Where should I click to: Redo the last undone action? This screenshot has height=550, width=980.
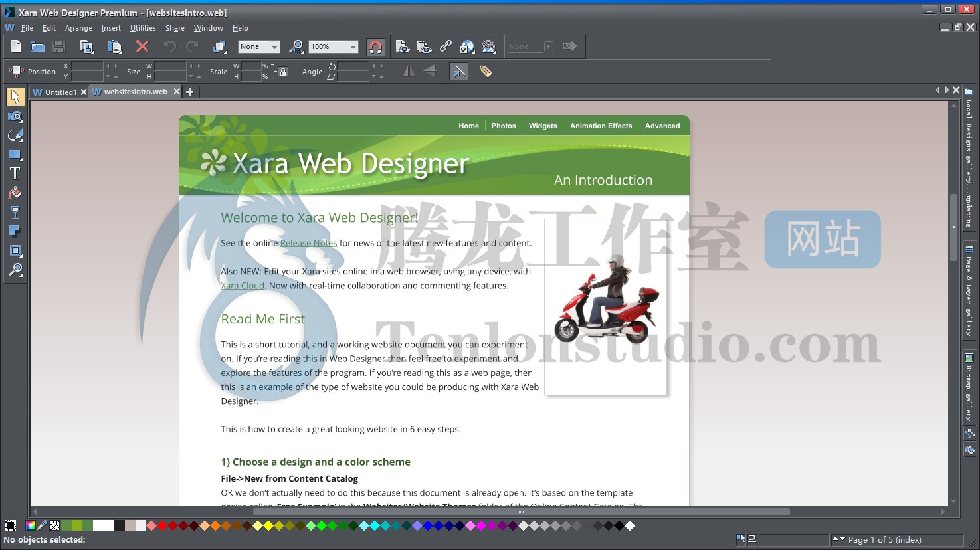[x=193, y=46]
